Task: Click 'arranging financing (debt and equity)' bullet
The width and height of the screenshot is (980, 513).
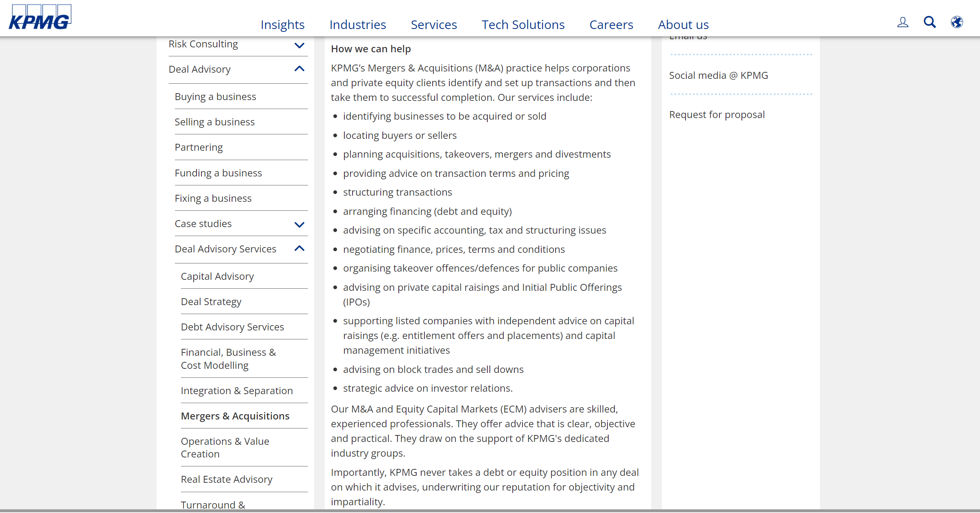Action: coord(427,212)
